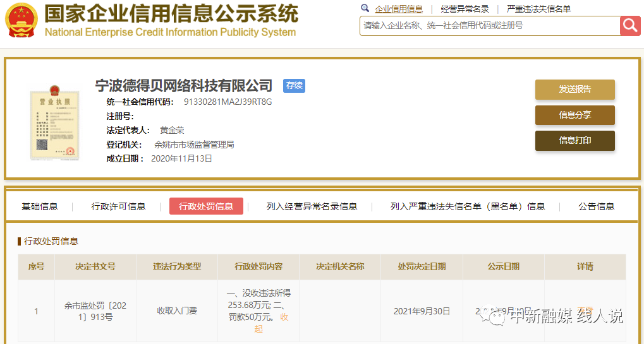Click legal representative name 黄金荣

172,131
